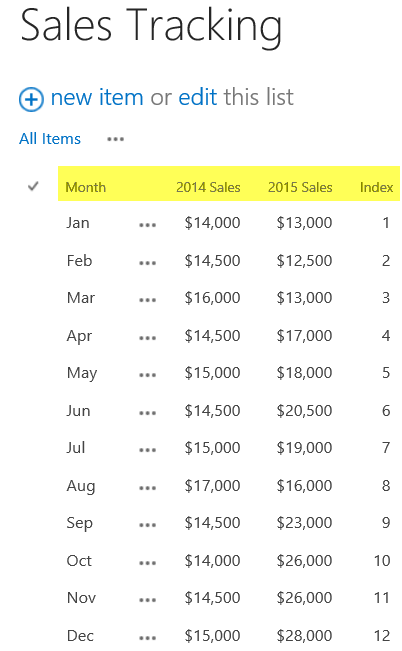Image resolution: width=402 pixels, height=651 pixels.
Task: Open the ellipsis menu for Nov row
Action: click(147, 600)
